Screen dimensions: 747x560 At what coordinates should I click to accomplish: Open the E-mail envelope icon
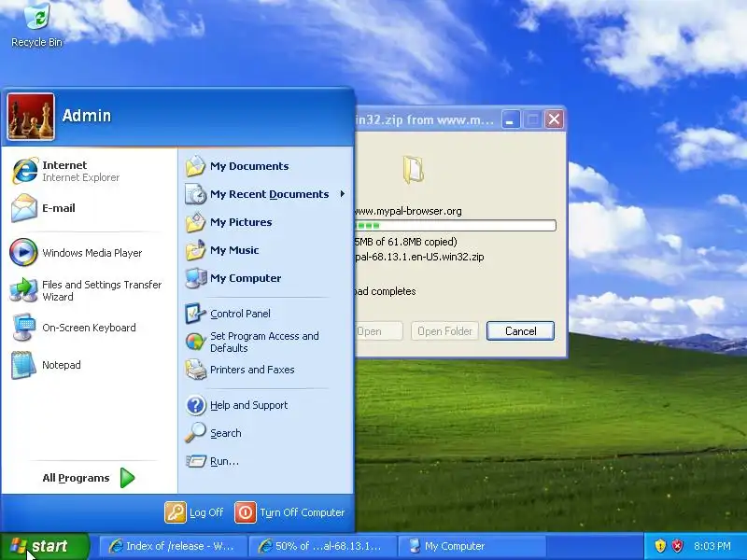(x=24, y=208)
